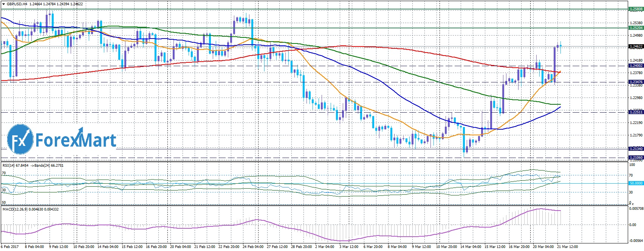This screenshot has height=251, width=644.
Task: Open the chart dropdown triangle beside GBPUSD,H4
Action: point(3,4)
